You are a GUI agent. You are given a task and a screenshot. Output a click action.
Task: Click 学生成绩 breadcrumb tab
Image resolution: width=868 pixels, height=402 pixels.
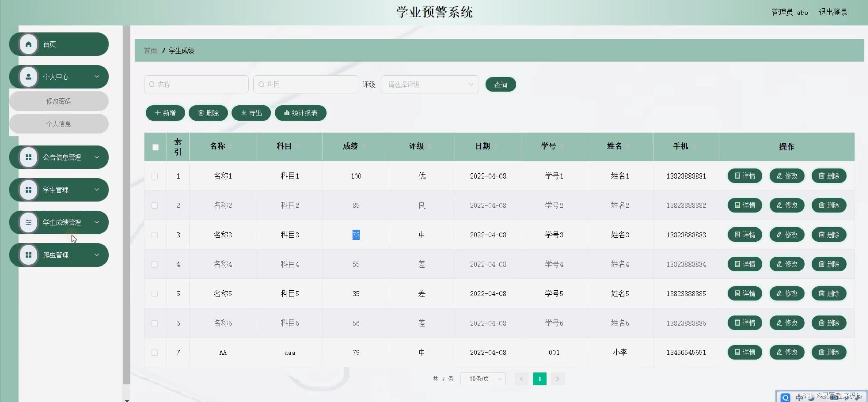tap(181, 50)
